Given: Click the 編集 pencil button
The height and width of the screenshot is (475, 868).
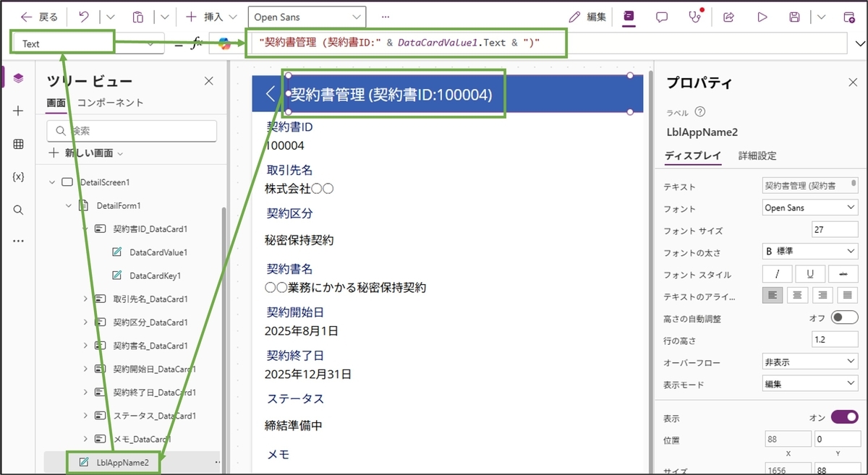Looking at the screenshot, I should [x=588, y=17].
